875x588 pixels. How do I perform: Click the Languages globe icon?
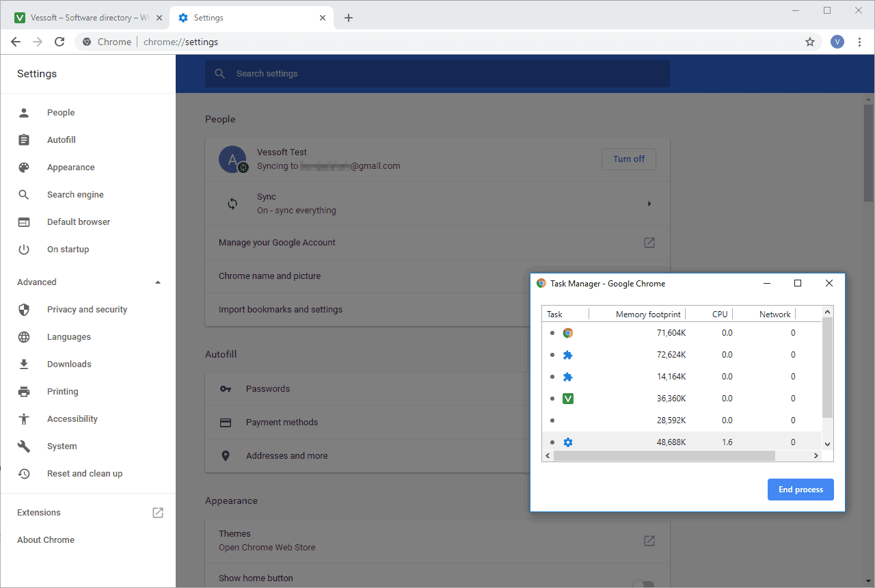tap(24, 337)
